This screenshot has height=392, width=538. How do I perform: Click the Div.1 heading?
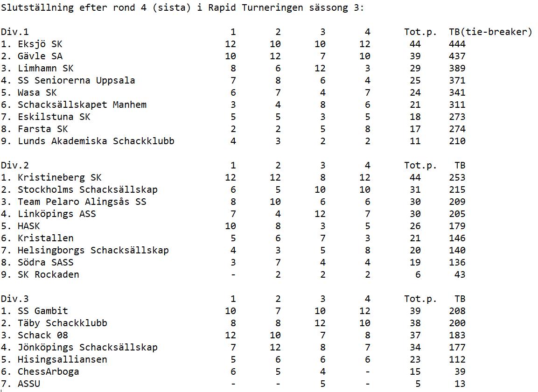click(14, 32)
